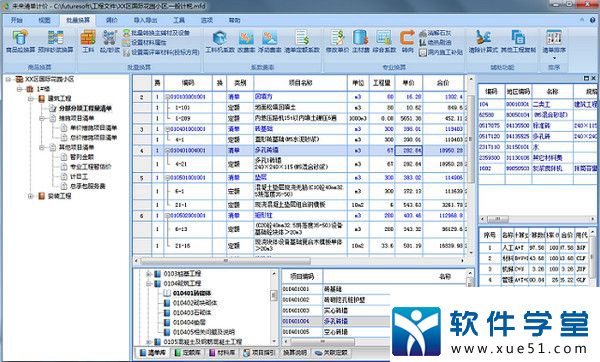Viewport: 600px width, 362px height.
Task: Switch to the 定额库 bottom tab
Action: click(x=187, y=352)
